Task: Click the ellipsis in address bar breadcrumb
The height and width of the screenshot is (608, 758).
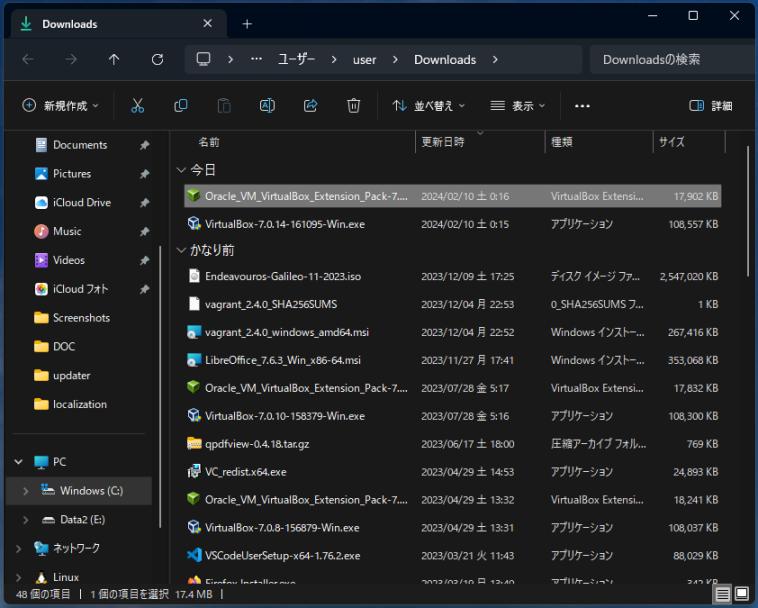Action: pos(256,59)
